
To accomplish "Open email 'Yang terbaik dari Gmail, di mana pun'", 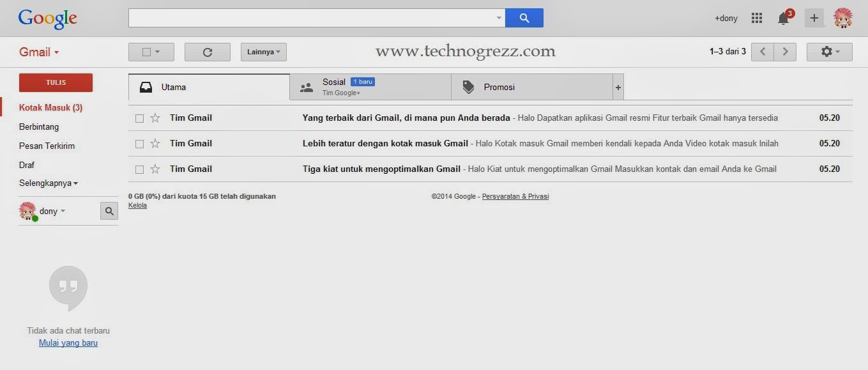I will [490, 118].
